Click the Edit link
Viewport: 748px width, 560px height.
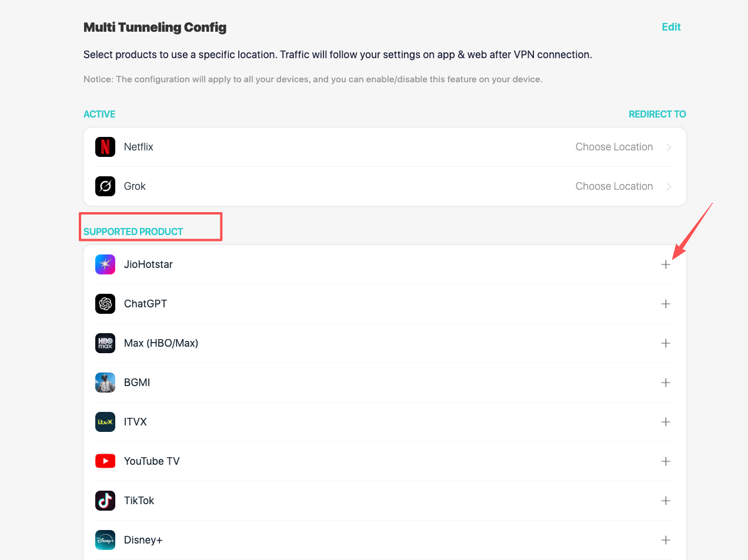click(671, 27)
